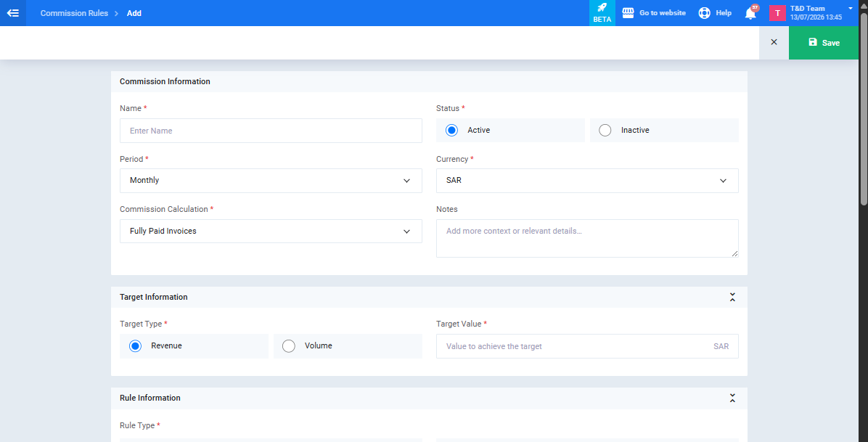Collapse the Target Information section
868x442 pixels.
point(732,298)
